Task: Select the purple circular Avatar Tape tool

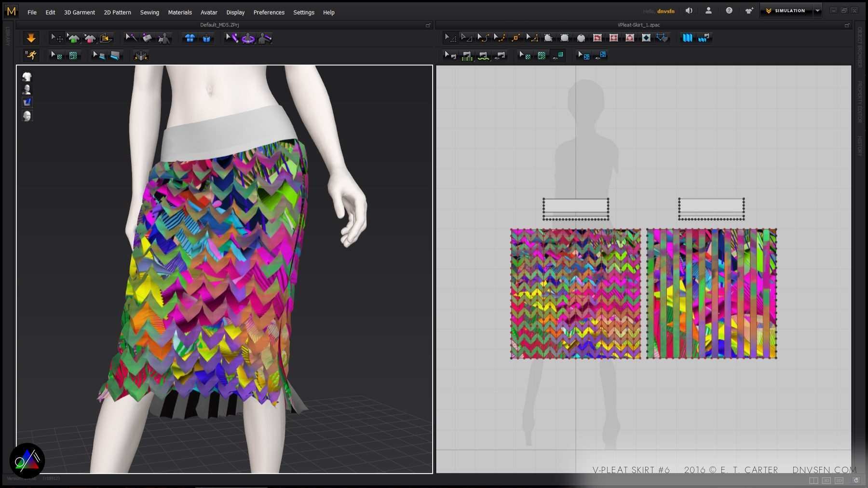Action: point(248,38)
